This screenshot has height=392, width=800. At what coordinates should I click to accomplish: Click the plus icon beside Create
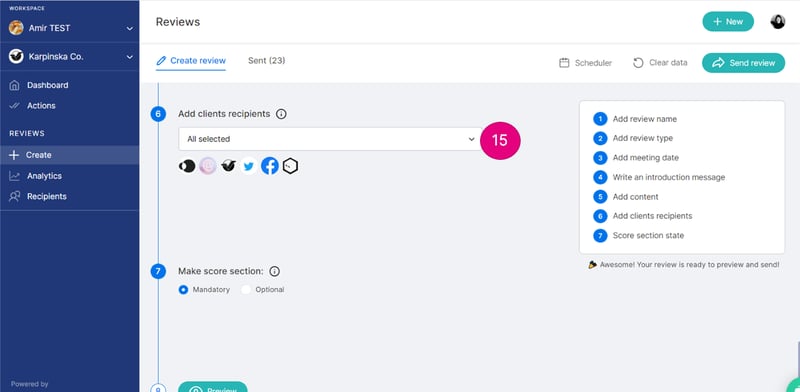[14, 155]
